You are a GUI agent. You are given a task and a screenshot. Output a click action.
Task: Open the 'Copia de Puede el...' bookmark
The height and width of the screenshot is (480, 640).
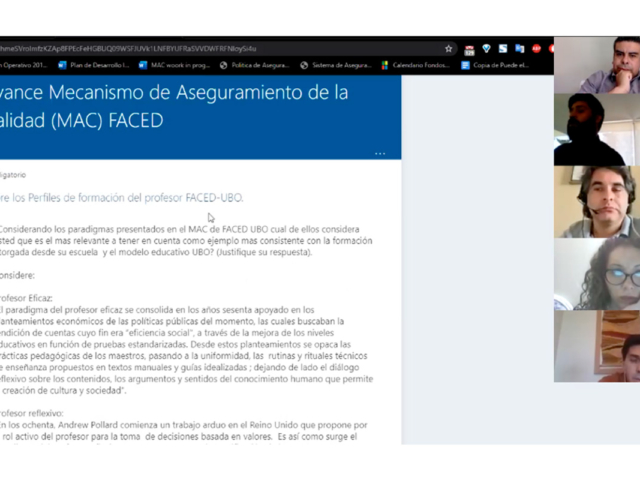point(495,65)
